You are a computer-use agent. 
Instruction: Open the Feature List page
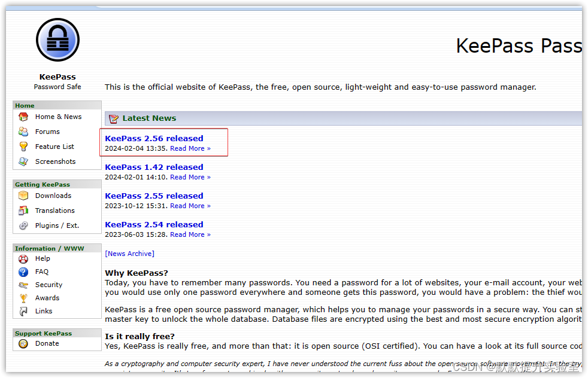pos(54,147)
